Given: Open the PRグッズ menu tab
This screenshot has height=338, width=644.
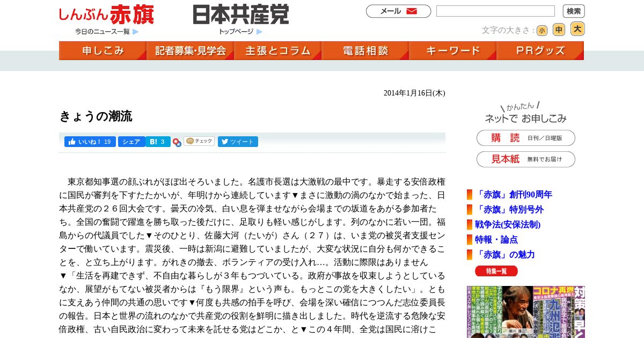Looking at the screenshot, I should click(x=540, y=50).
